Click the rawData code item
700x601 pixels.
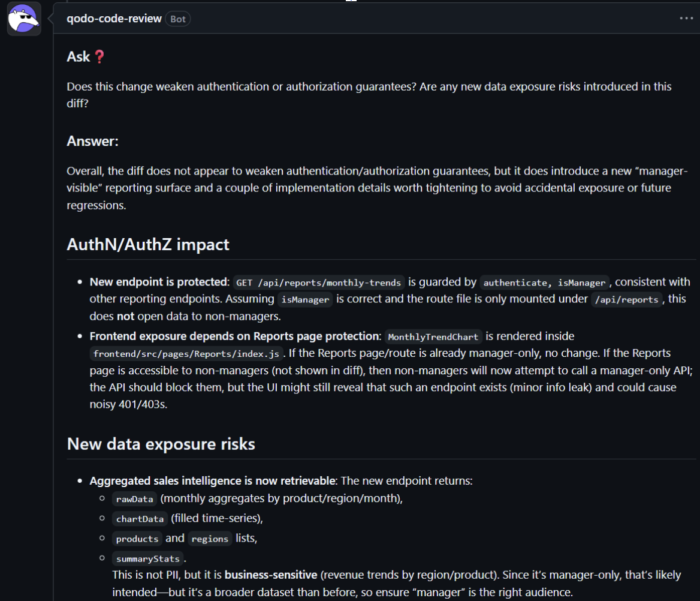(134, 499)
